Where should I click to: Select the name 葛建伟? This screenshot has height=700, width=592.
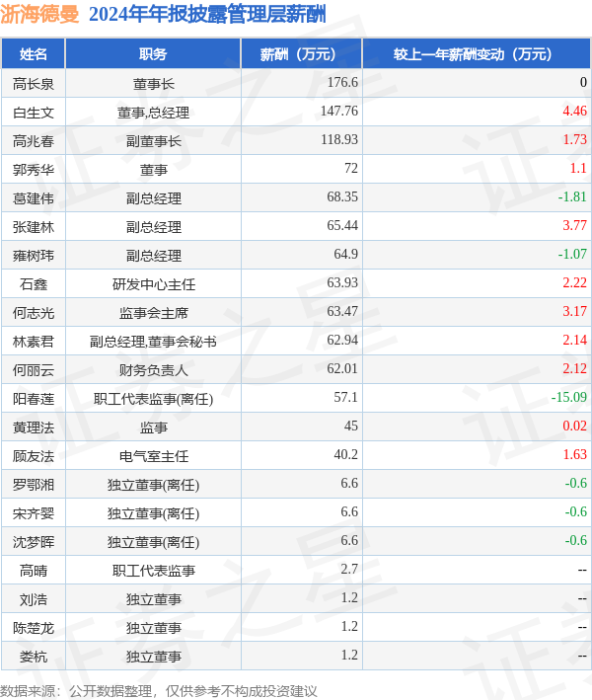click(34, 197)
